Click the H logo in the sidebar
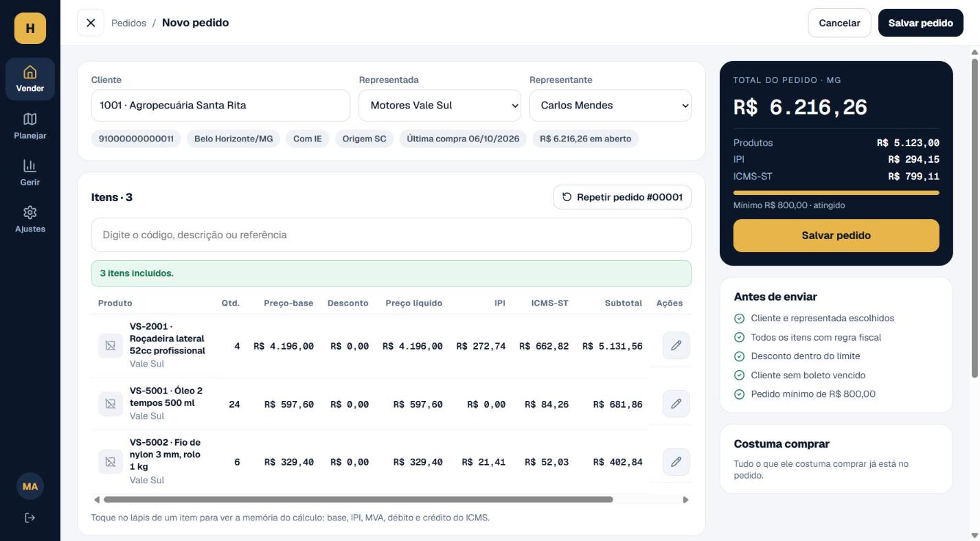The image size is (980, 541). coord(30,28)
